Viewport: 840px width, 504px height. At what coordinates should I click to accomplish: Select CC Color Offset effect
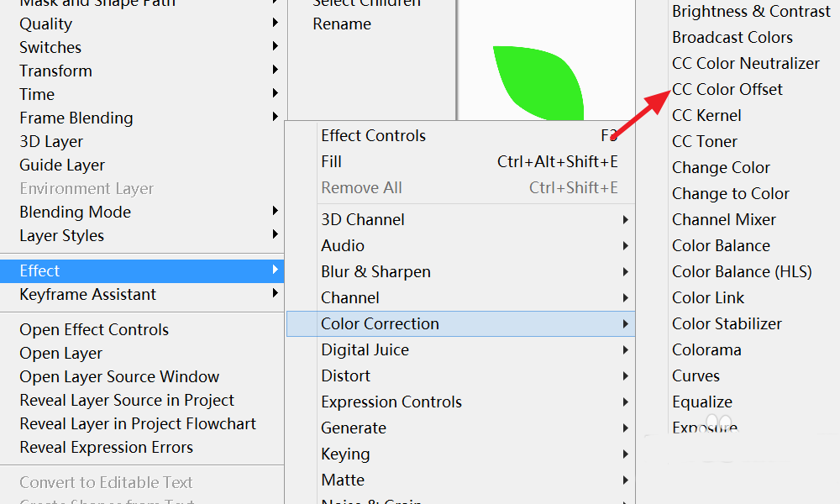tap(727, 89)
